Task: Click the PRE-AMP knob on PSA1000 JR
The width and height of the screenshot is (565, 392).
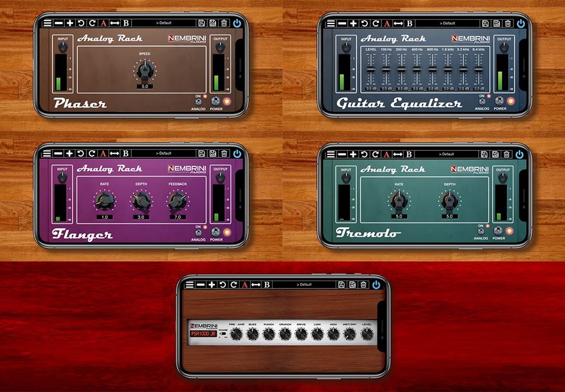Action: pos(237,334)
